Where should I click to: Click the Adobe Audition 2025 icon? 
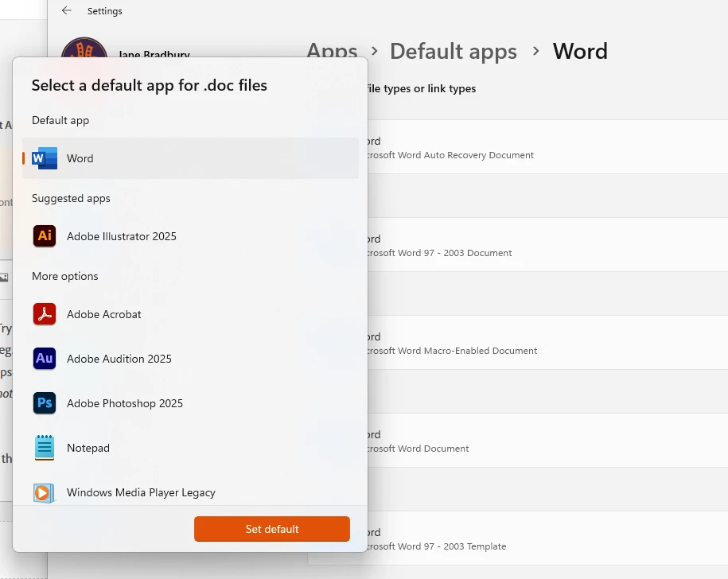pyautogui.click(x=45, y=359)
